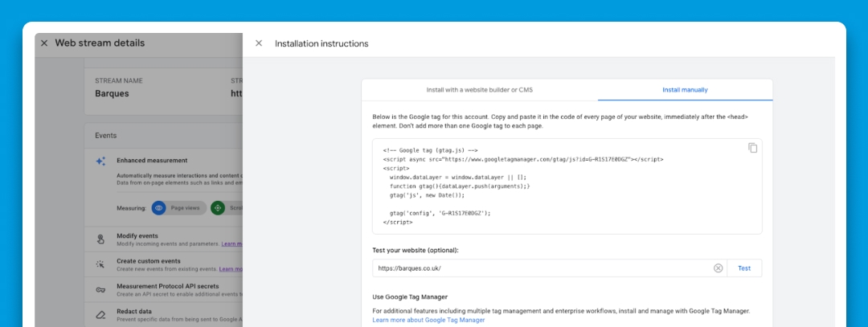This screenshot has height=327, width=868.
Task: Click the Modify events touch icon
Action: [100, 239]
